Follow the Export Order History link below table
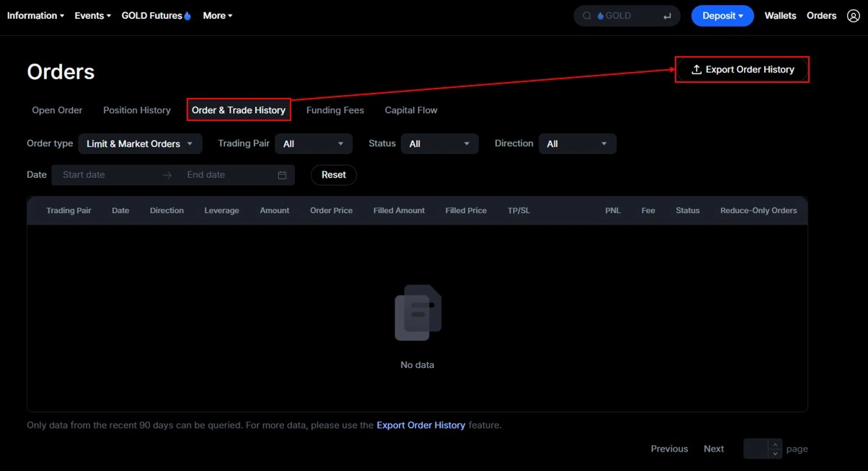The width and height of the screenshot is (868, 471). [x=421, y=426]
